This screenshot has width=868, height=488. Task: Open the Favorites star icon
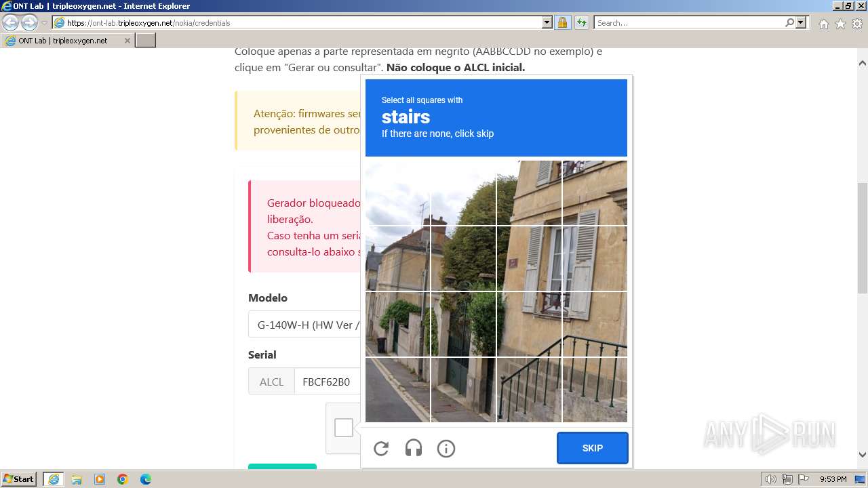[x=840, y=24]
